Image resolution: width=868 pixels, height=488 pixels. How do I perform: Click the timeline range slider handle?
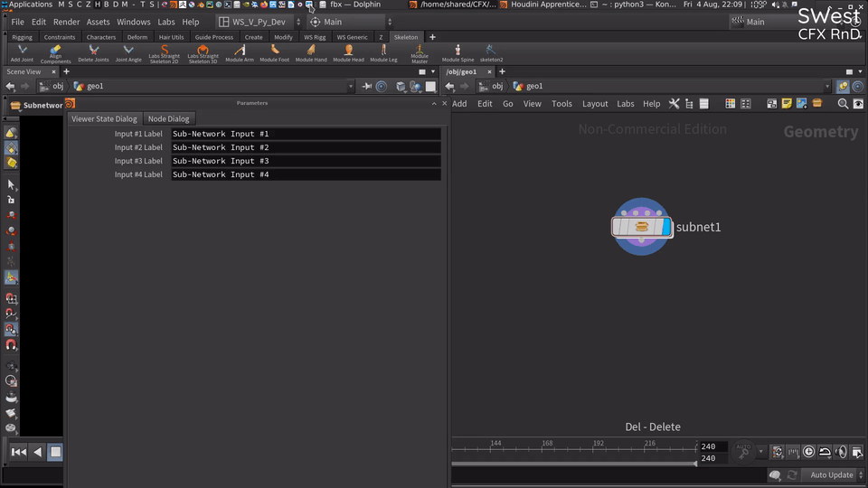point(695,463)
